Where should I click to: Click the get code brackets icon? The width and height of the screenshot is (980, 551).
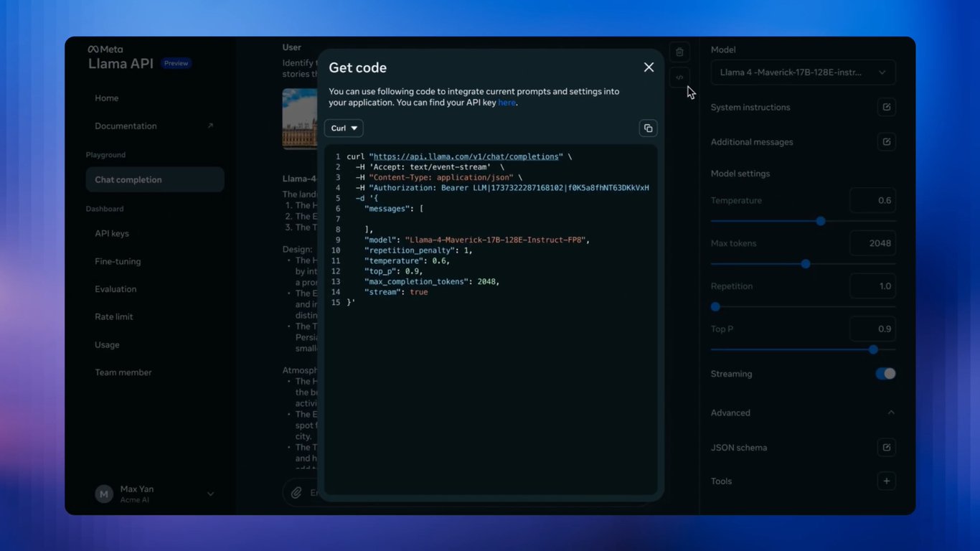point(679,77)
